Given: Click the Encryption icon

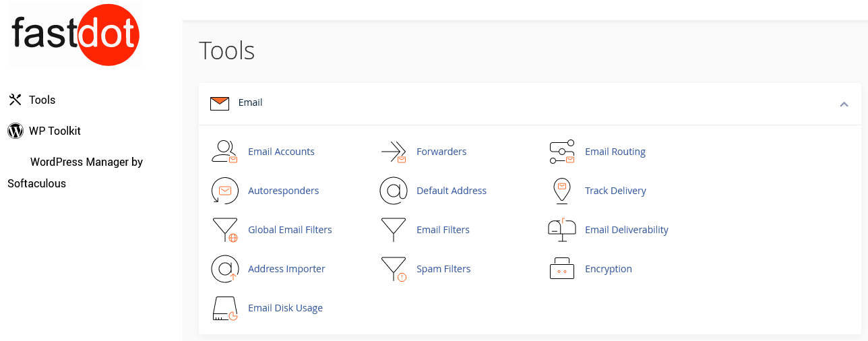Looking at the screenshot, I should click(562, 269).
